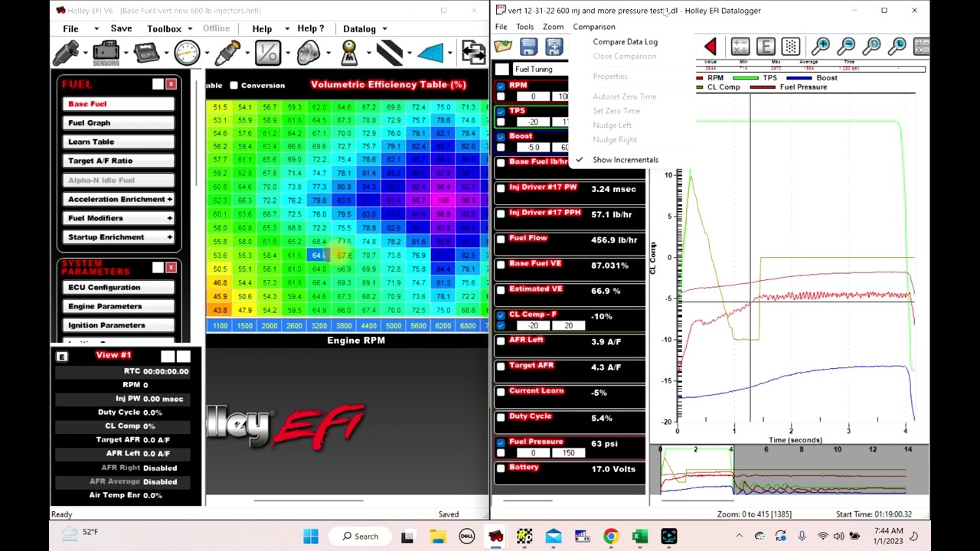Zoom out with the minus magnifier icon

[x=846, y=47]
